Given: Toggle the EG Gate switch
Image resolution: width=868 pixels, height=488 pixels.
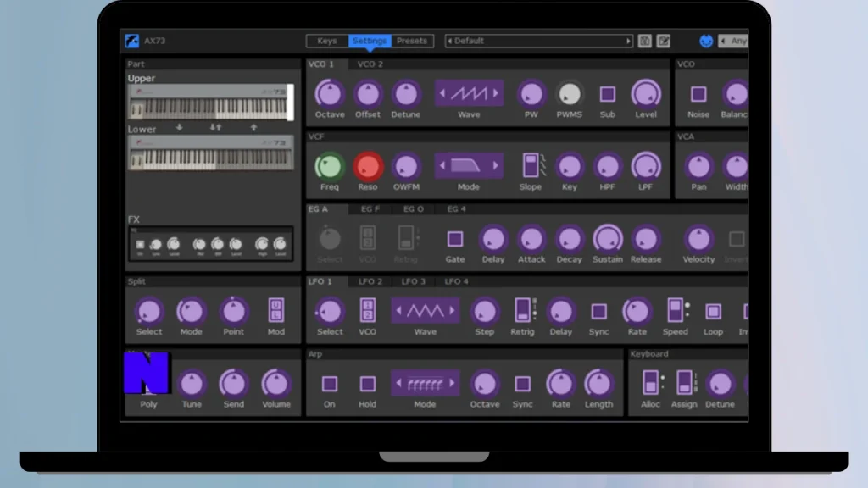Looking at the screenshot, I should pos(455,239).
